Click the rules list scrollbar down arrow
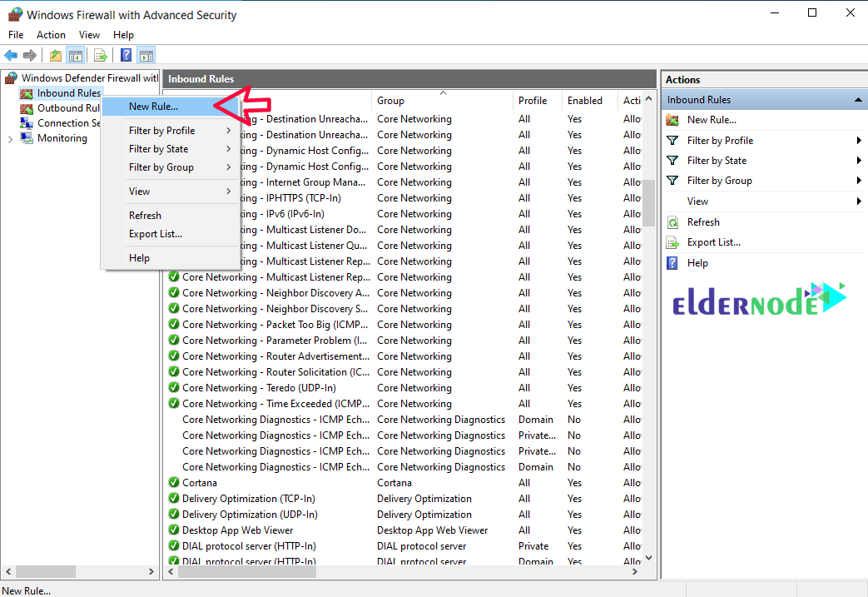 [648, 558]
